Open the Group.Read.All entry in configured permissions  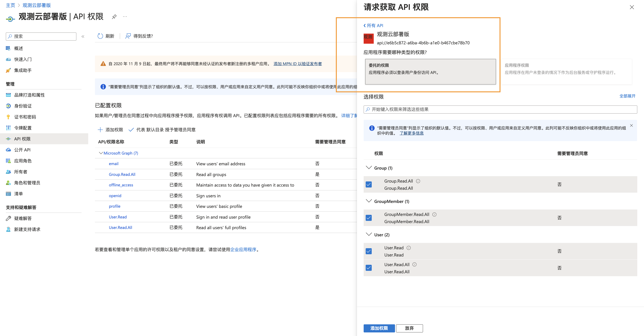[122, 174]
